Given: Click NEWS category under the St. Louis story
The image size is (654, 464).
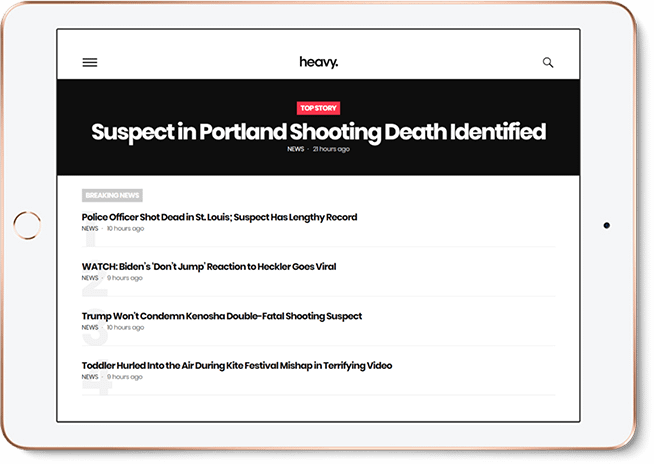Looking at the screenshot, I should tap(90, 229).
